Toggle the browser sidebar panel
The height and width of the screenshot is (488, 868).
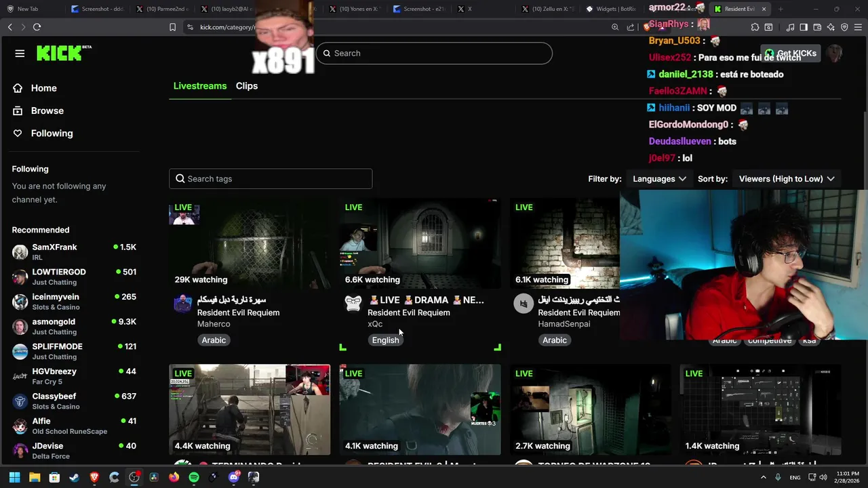(x=804, y=27)
